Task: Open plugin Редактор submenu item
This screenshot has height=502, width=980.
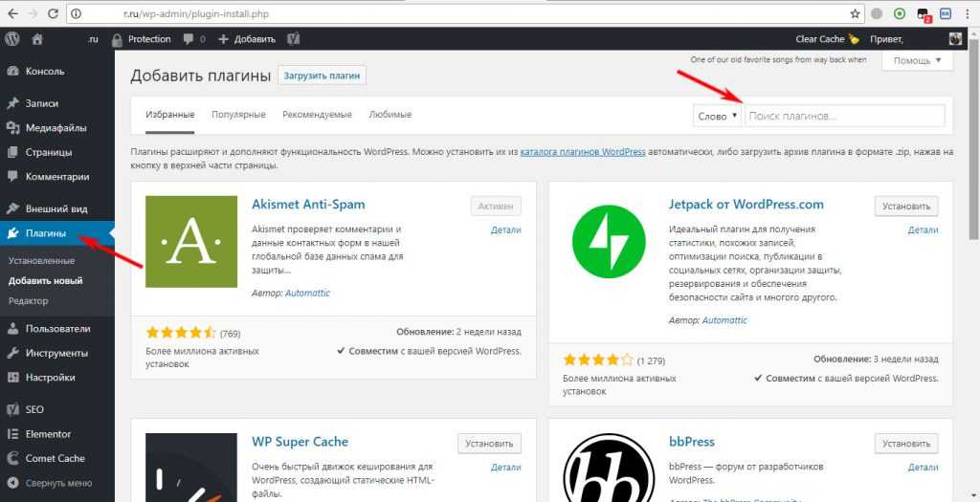Action: pyautogui.click(x=28, y=301)
